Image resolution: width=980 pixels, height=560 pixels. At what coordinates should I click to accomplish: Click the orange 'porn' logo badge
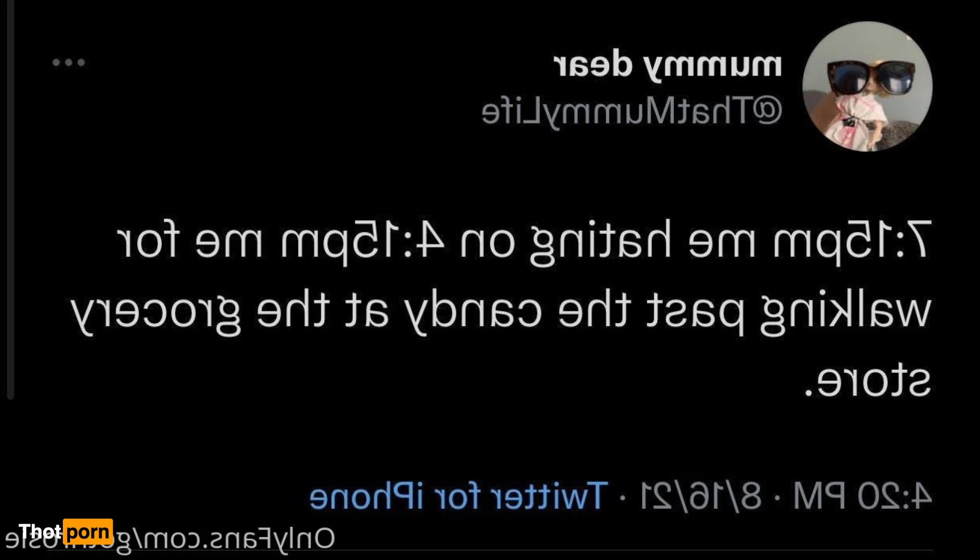point(88,532)
